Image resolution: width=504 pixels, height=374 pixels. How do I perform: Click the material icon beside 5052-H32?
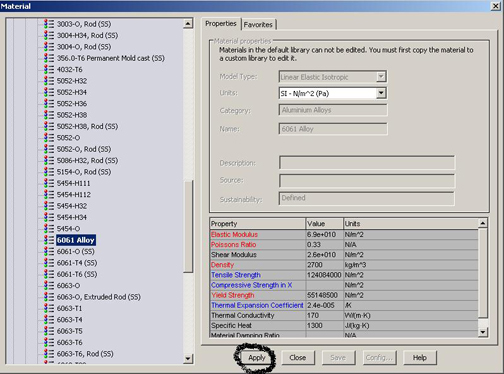(49, 81)
